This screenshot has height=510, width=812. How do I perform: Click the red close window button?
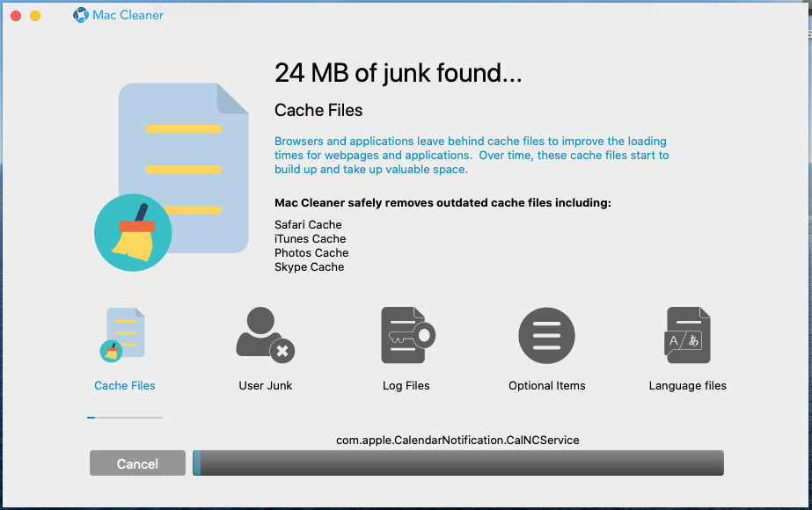(x=16, y=16)
